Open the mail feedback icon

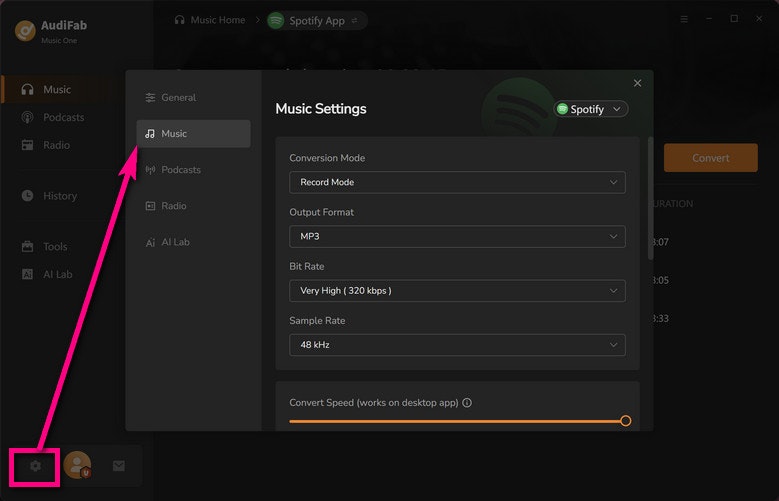[119, 466]
